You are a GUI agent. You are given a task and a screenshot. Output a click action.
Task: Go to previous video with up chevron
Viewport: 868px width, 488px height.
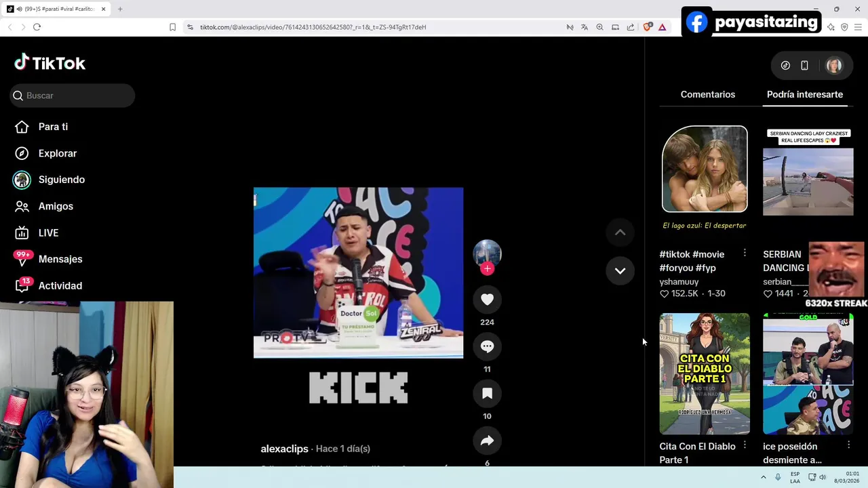tap(620, 232)
